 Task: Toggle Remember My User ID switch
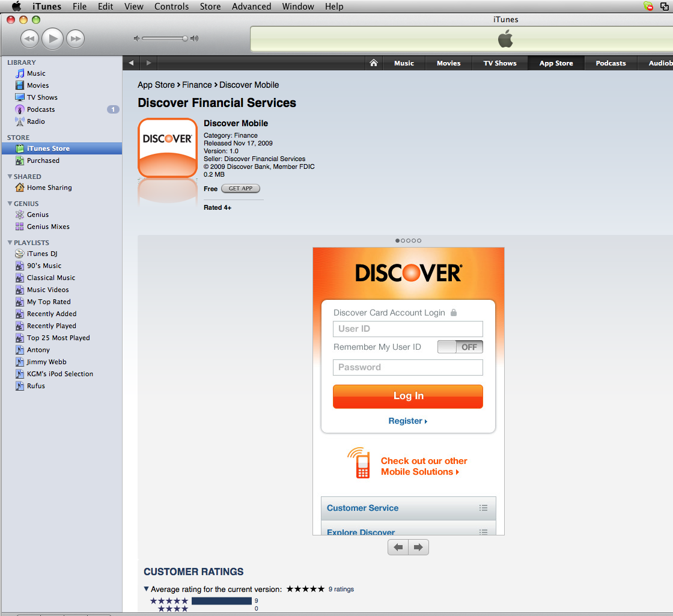pos(460,347)
